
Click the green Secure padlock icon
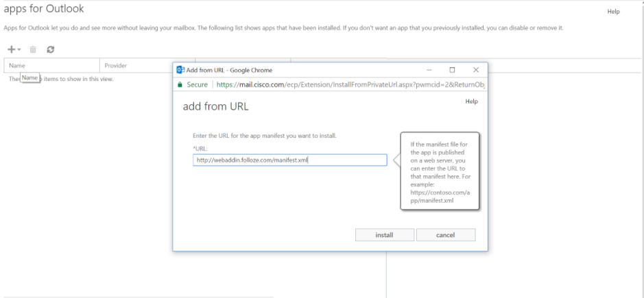(179, 84)
